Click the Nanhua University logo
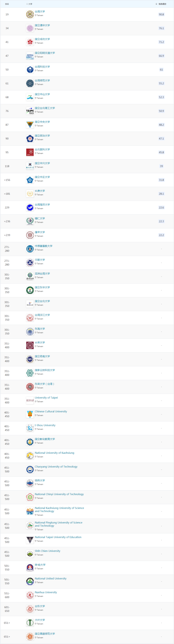 click(30, 595)
